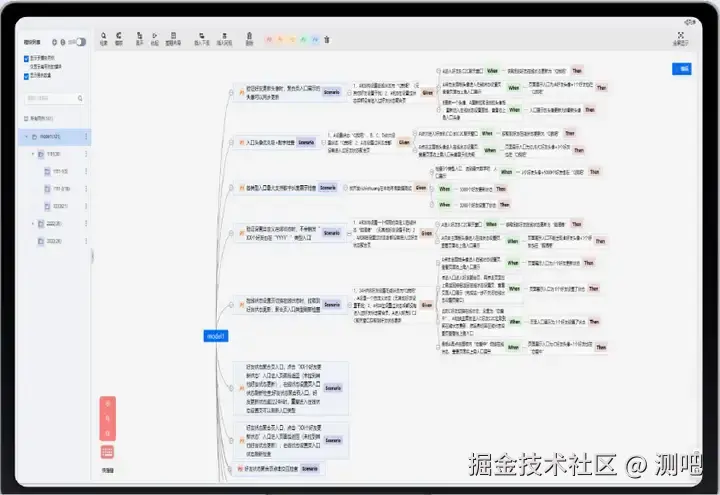Click the fullscreen icon at the top right
Screen dimensions: 720x495
[681, 38]
